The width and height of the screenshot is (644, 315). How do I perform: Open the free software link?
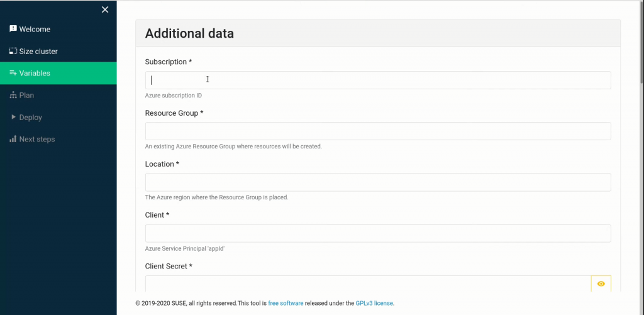(x=286, y=303)
